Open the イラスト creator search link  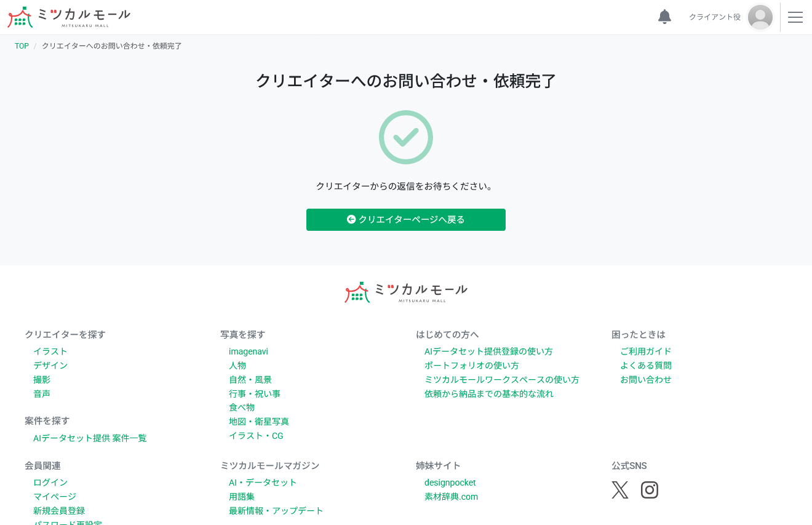(x=50, y=351)
